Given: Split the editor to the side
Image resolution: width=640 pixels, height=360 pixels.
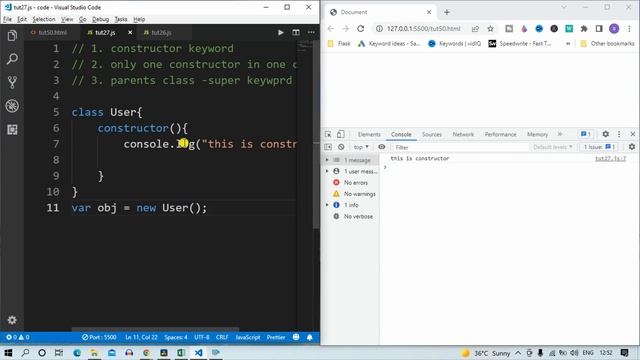Looking at the screenshot, I should click(x=296, y=33).
